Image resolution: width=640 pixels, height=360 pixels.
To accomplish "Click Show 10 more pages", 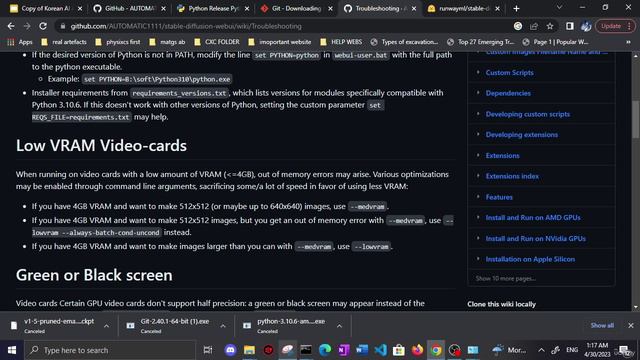I will click(x=506, y=278).
